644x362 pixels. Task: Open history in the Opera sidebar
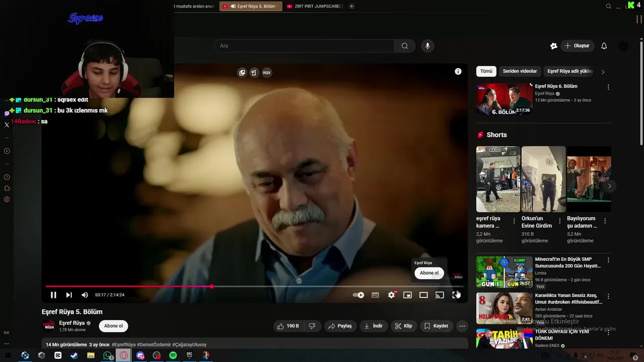click(7, 177)
